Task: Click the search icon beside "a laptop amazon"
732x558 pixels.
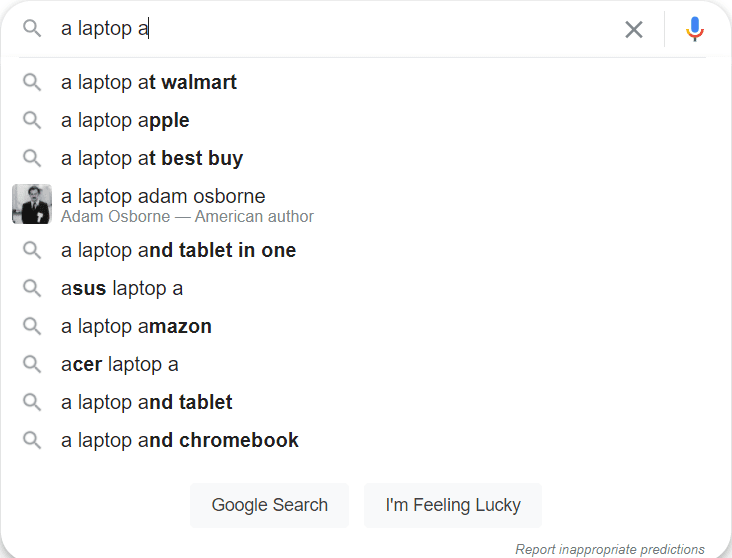Action: (32, 326)
